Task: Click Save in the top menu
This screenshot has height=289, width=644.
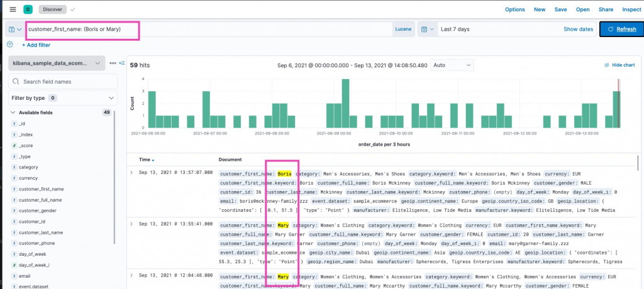Action: [x=560, y=9]
